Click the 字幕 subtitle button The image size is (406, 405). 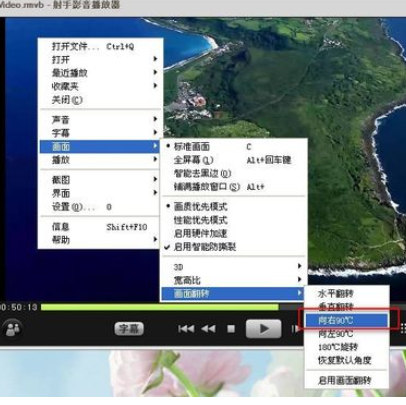[129, 329]
